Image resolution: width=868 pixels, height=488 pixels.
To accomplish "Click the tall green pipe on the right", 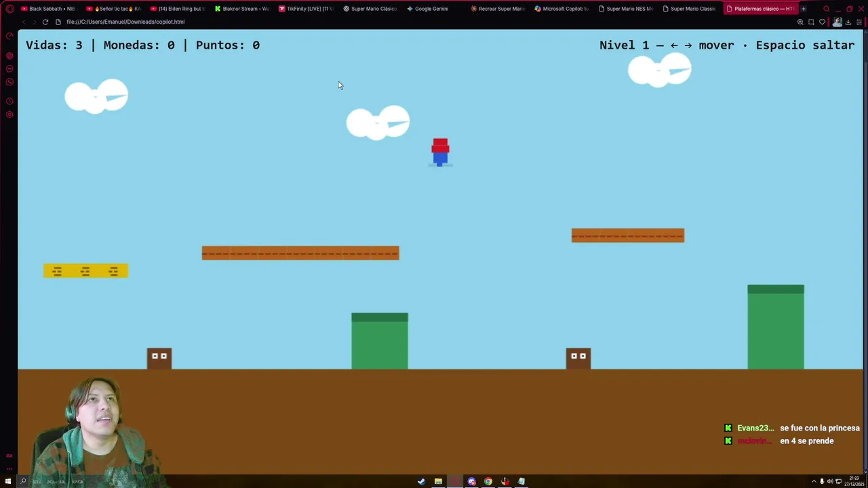I will [776, 327].
